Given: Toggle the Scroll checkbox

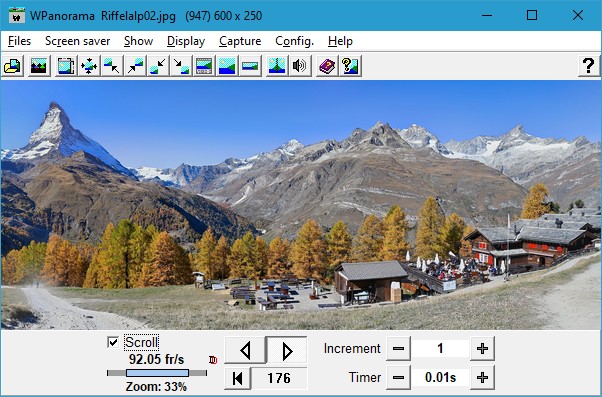Looking at the screenshot, I should (x=113, y=342).
